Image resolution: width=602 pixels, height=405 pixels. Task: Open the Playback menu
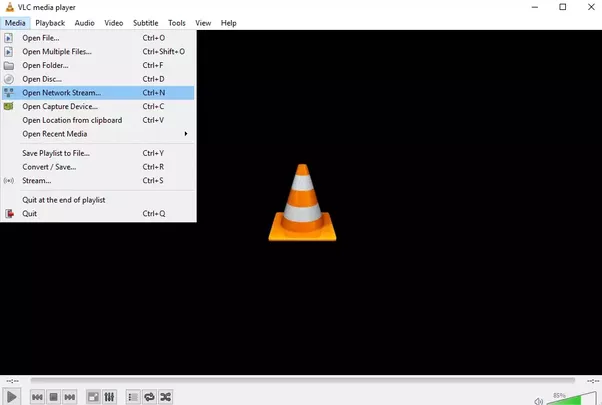pyautogui.click(x=50, y=23)
